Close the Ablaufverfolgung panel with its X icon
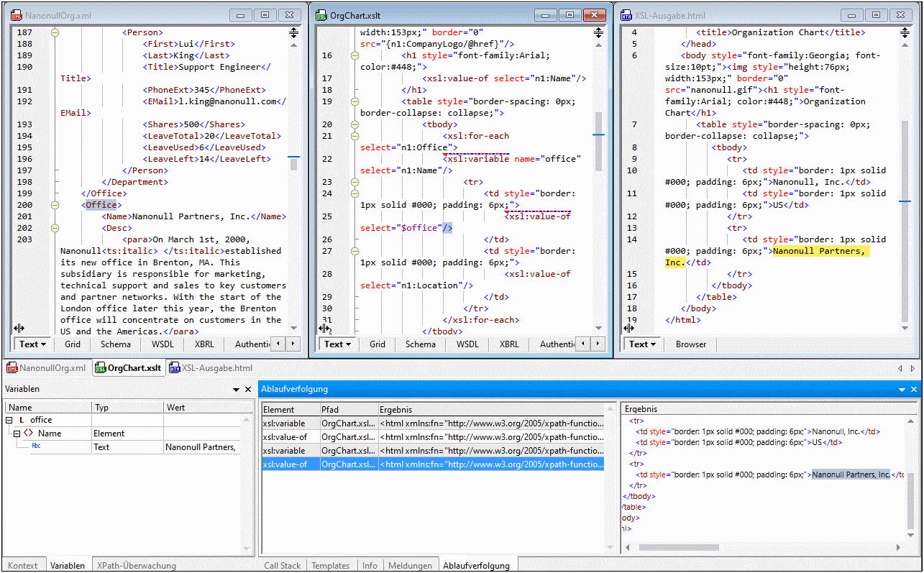 (x=914, y=389)
